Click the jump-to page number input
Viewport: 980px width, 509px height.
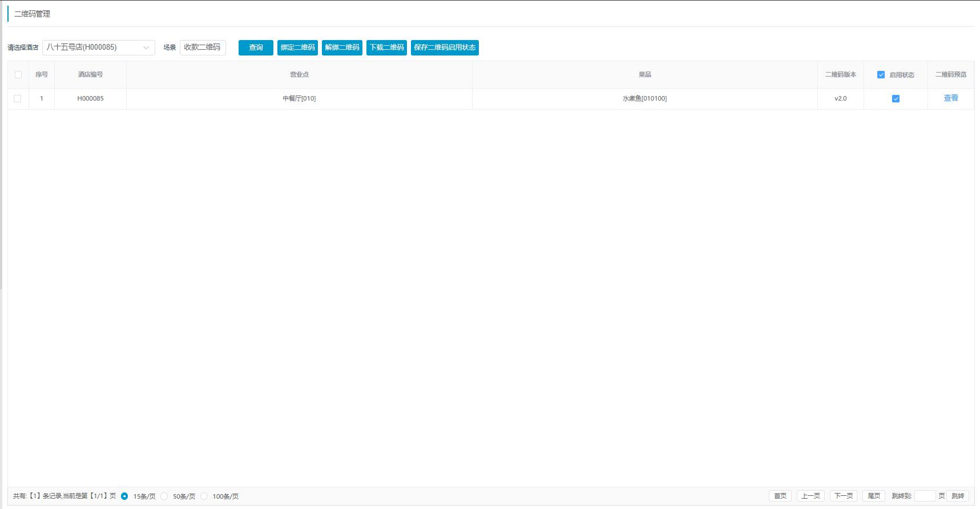(925, 496)
